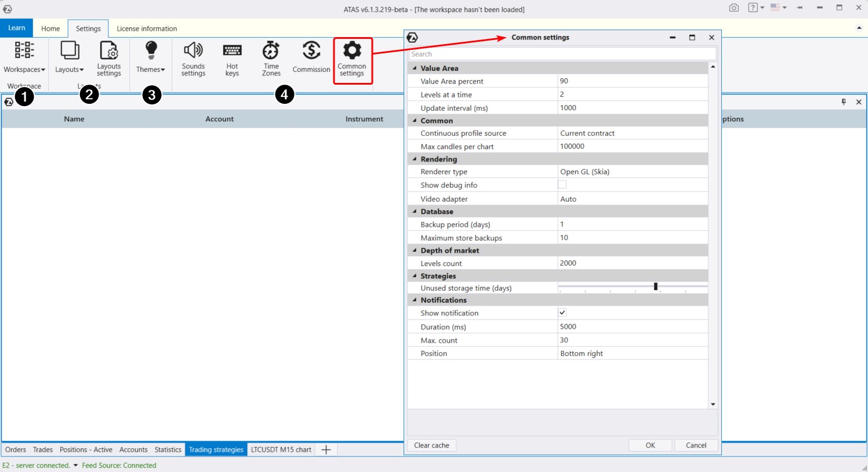The image size is (868, 472).
Task: Adjust the Unused storage time slider
Action: click(656, 286)
